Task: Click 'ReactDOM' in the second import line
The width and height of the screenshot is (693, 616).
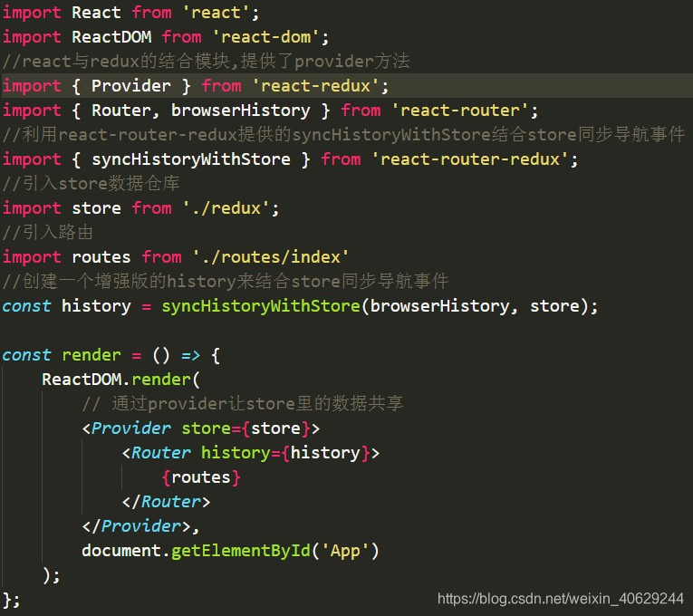Action: [x=111, y=37]
